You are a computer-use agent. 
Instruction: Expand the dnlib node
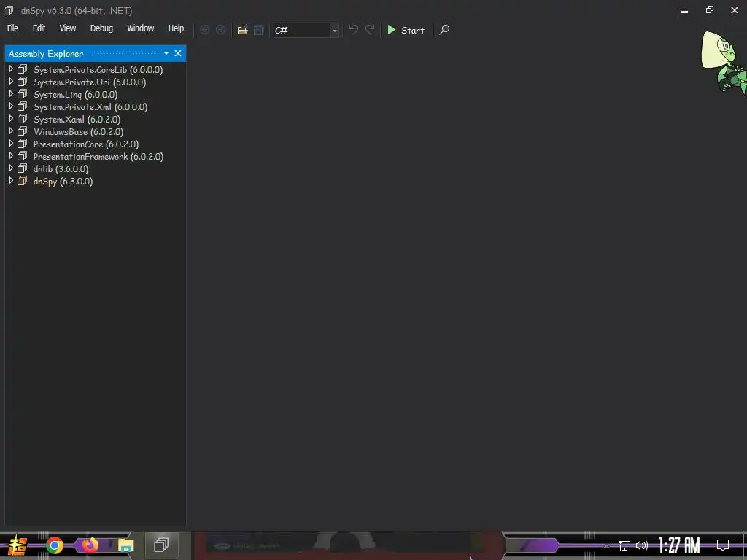coord(11,168)
